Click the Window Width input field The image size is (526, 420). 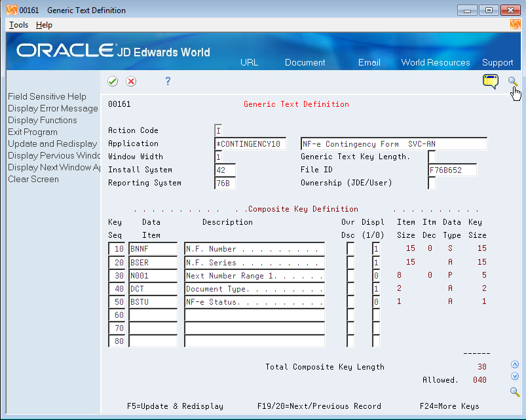click(218, 157)
